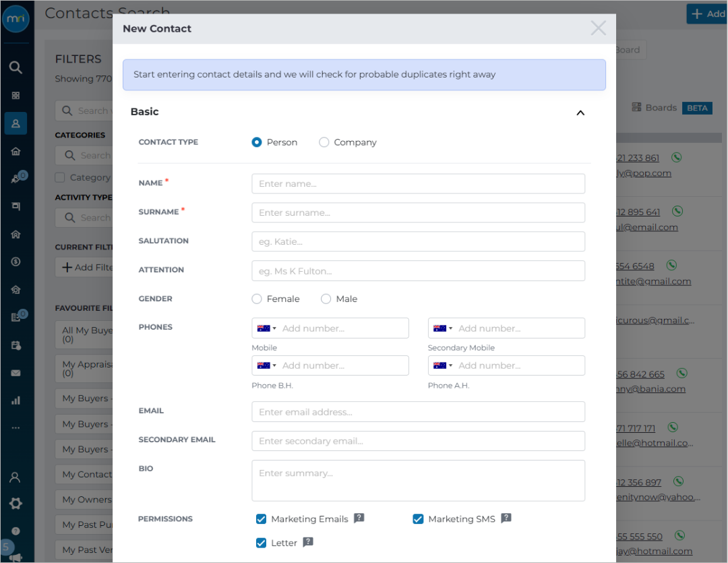Viewport: 728px width, 563px height.
Task: Open the bar chart reports icon
Action: click(x=16, y=401)
